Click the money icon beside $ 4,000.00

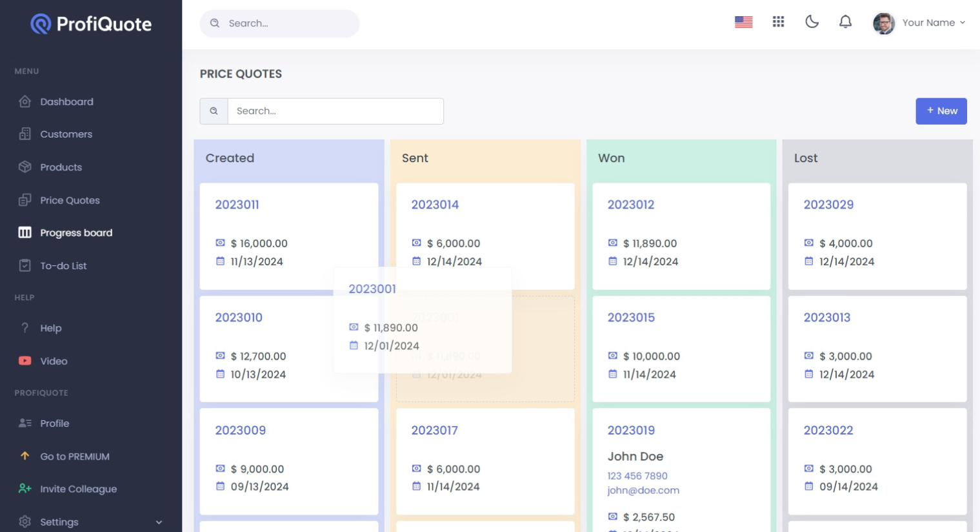pos(808,243)
